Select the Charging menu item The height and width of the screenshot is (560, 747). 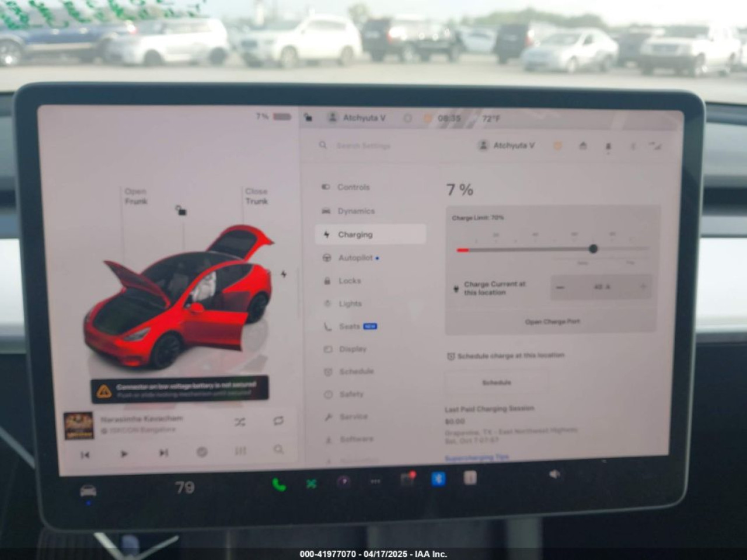pos(371,235)
